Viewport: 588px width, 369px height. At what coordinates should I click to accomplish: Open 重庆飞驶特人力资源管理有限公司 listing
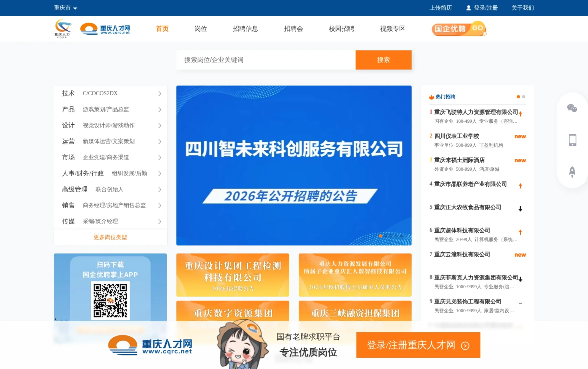pyautogui.click(x=476, y=112)
